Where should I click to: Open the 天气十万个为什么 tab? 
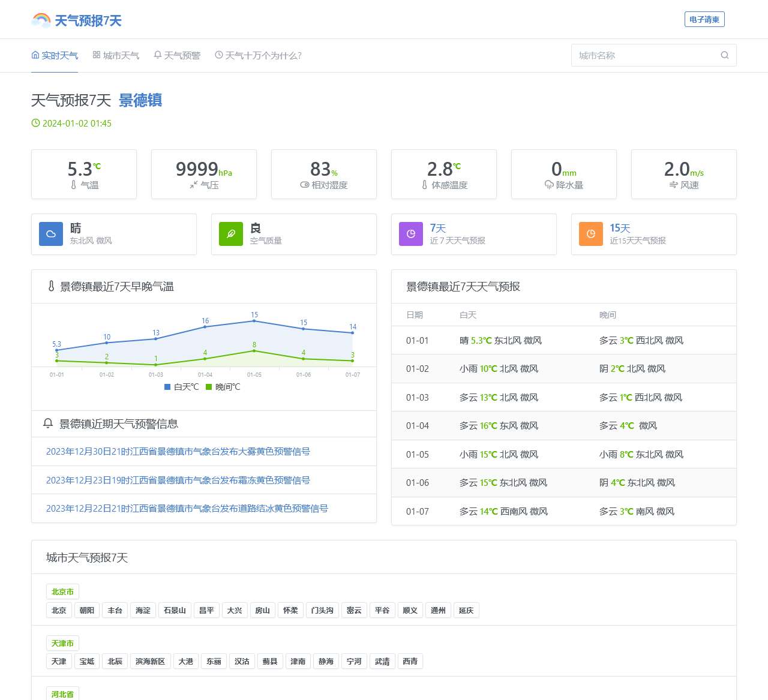tap(259, 55)
